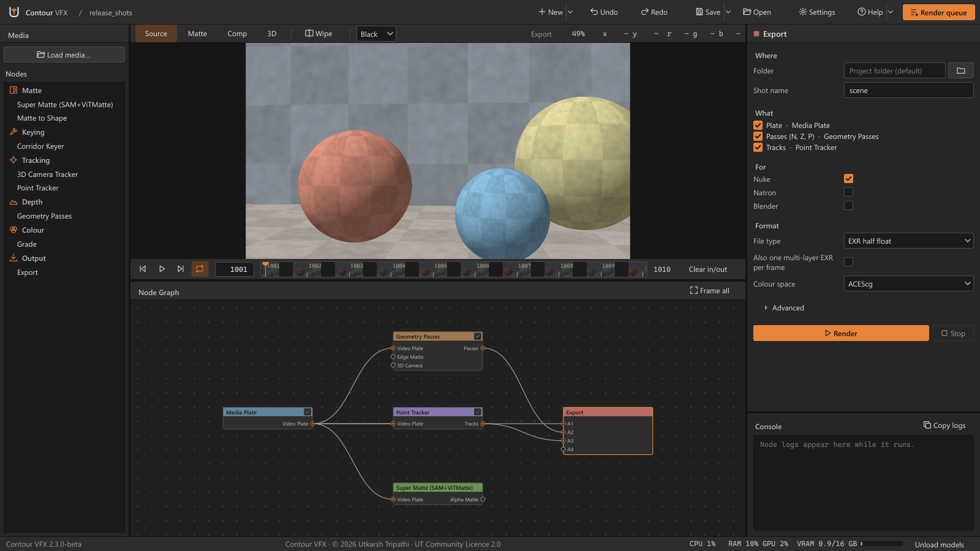980x551 pixels.
Task: Toggle Media Plate node enable checkbox
Action: coord(307,412)
